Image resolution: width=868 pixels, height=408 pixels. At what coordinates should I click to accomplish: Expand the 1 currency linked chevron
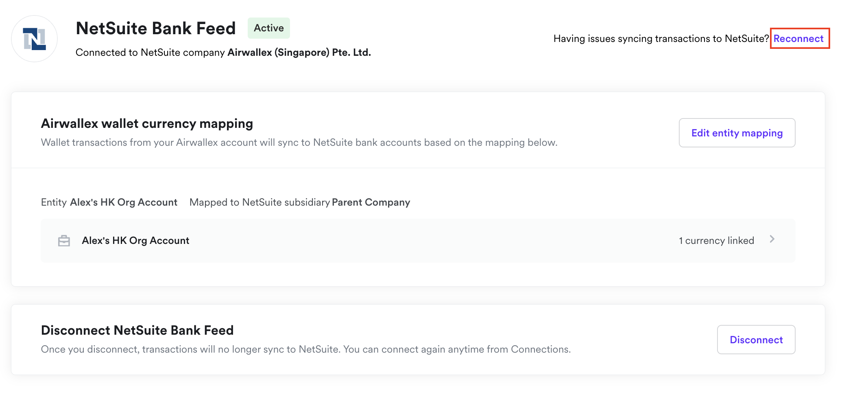coord(772,239)
